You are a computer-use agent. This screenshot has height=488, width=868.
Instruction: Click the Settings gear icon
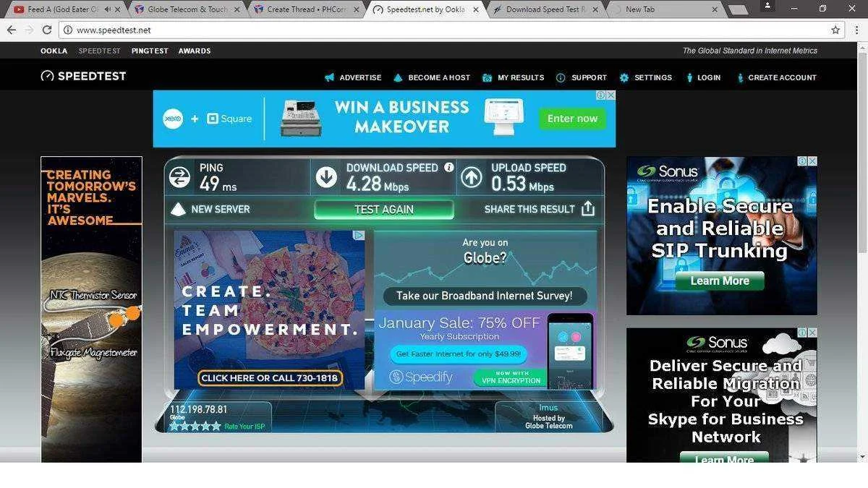(624, 77)
